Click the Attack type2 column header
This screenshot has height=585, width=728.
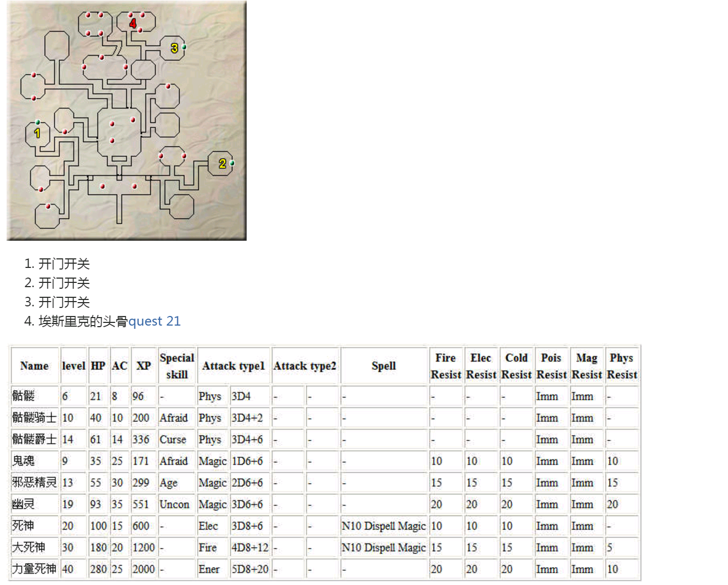(305, 366)
